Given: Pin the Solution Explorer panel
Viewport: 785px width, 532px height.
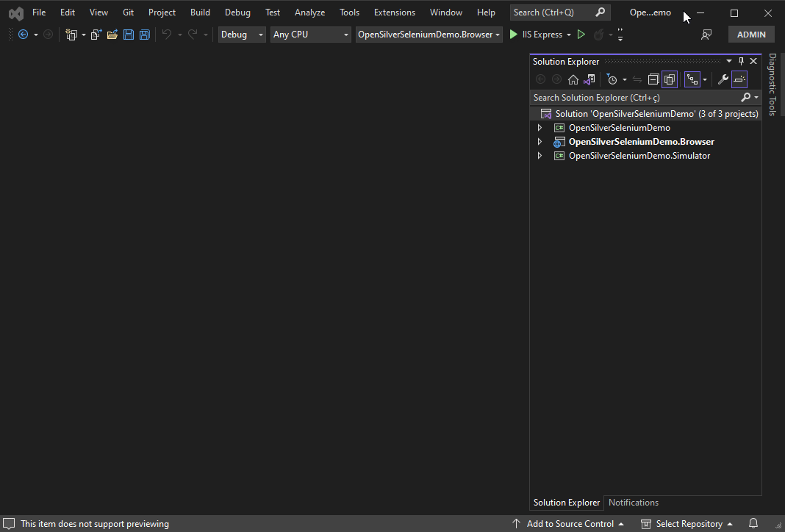Looking at the screenshot, I should pyautogui.click(x=741, y=61).
